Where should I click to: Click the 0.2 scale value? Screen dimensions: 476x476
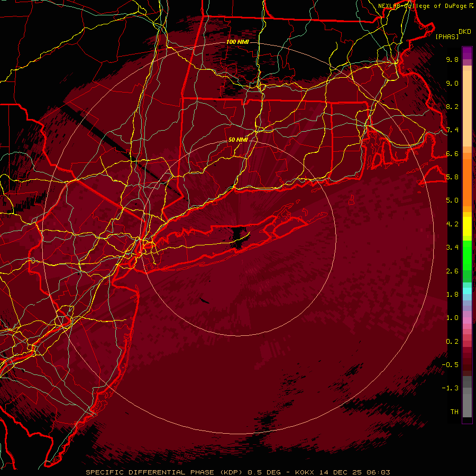(x=452, y=342)
